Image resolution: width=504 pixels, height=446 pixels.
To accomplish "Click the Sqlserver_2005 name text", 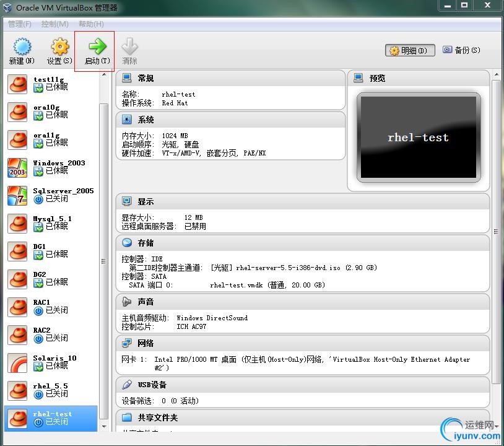I will 63,191.
